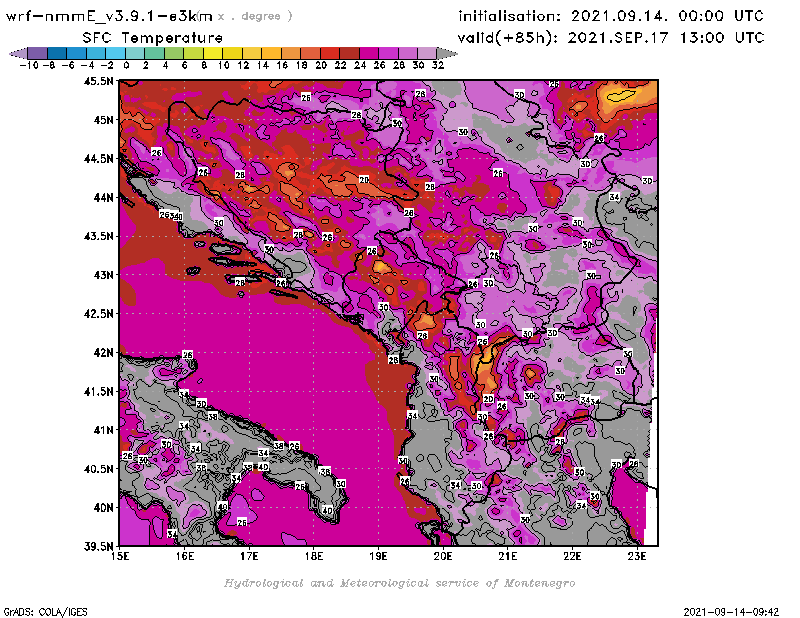
Task: Pick the 8 to 10 yellow legend swatch
Action: 213,53
